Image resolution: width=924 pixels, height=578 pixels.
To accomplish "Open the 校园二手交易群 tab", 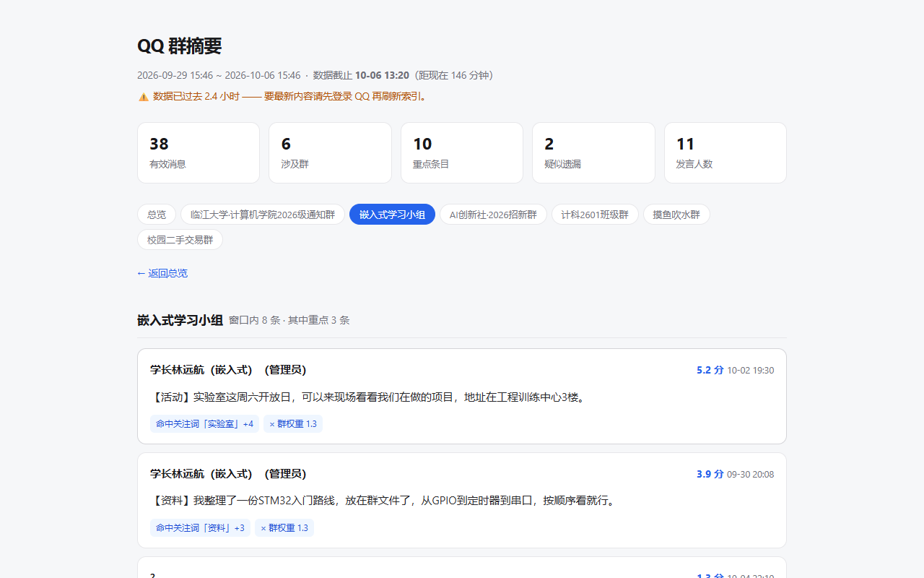I will 180,240.
